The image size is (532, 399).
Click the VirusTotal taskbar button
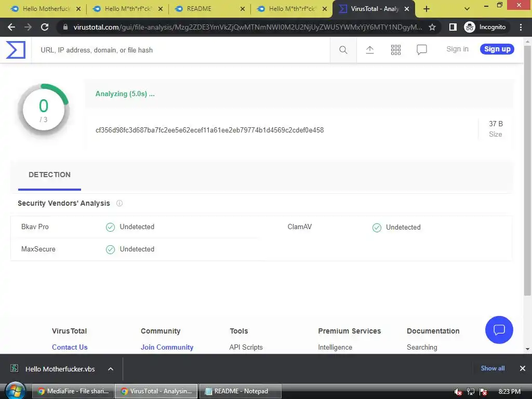point(156,391)
